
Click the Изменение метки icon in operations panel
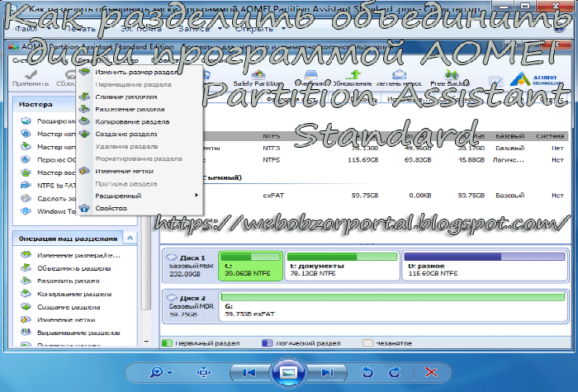coord(26,319)
